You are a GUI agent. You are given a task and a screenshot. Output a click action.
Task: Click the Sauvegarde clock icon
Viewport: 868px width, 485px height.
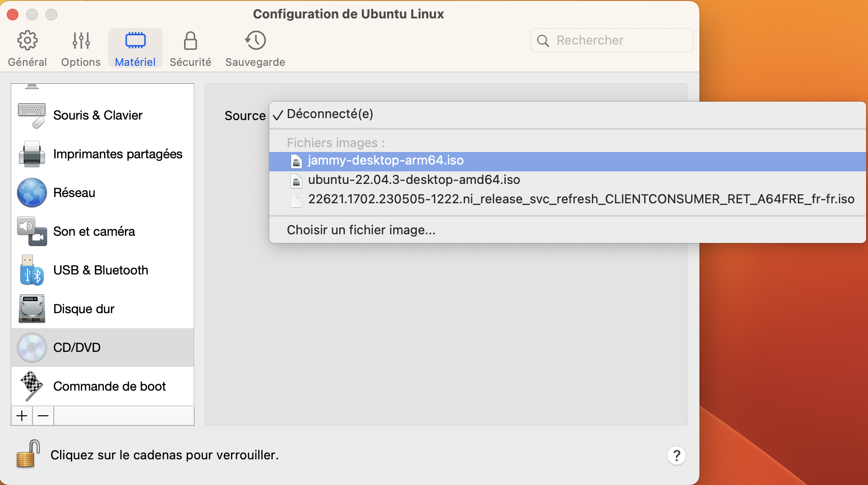coord(255,41)
